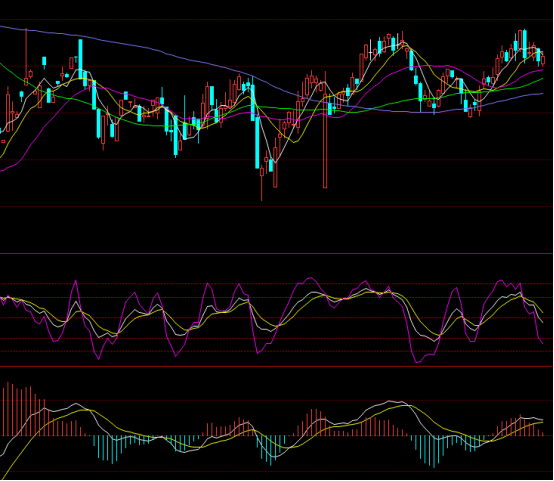Image resolution: width=554 pixels, height=481 pixels.
Task: Click the early red candle with very long upper wick
Action: point(26,57)
